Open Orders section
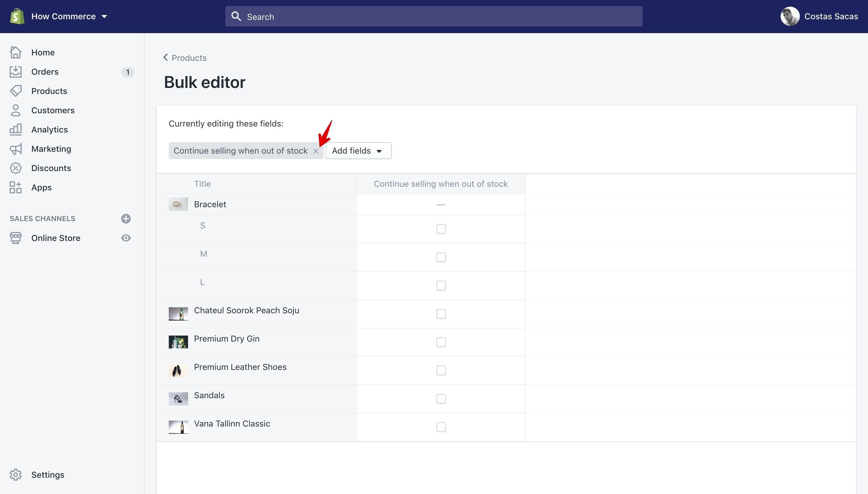868x494 pixels. [x=45, y=72]
